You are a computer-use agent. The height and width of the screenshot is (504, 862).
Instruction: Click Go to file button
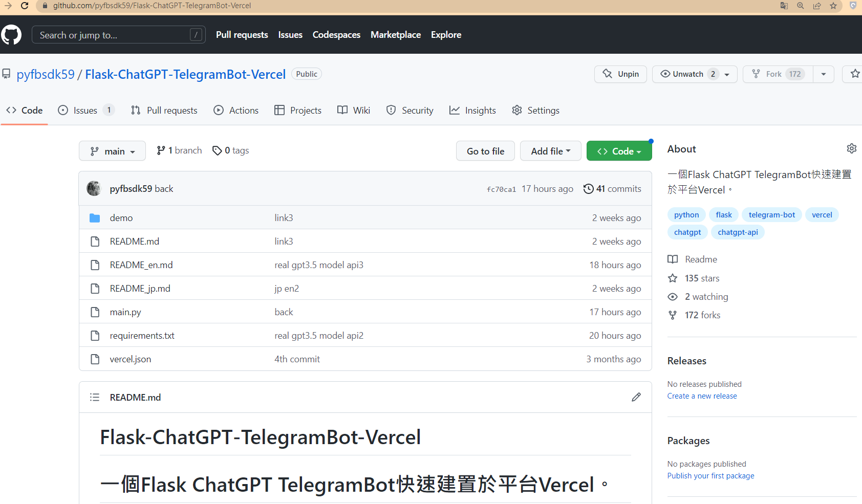click(485, 151)
